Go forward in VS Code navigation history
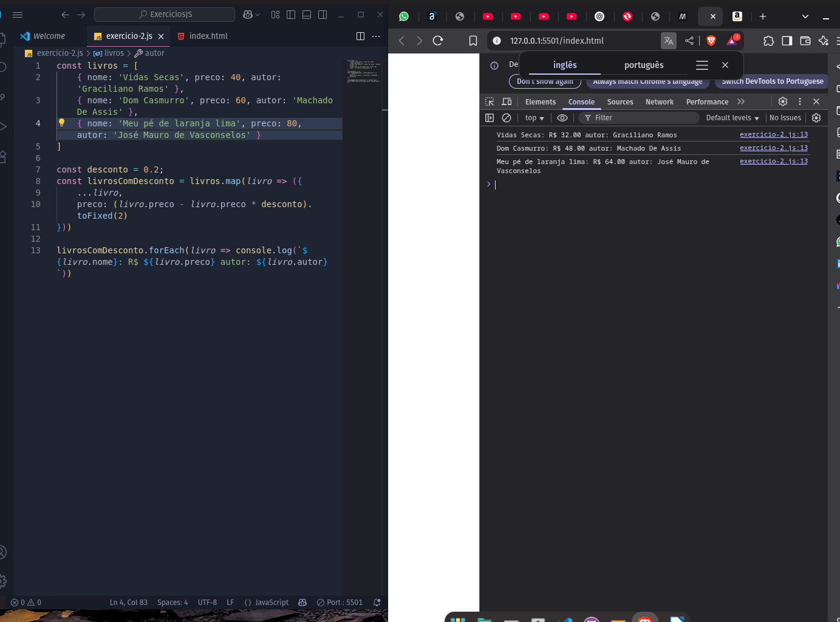This screenshot has height=622, width=840. click(x=81, y=15)
